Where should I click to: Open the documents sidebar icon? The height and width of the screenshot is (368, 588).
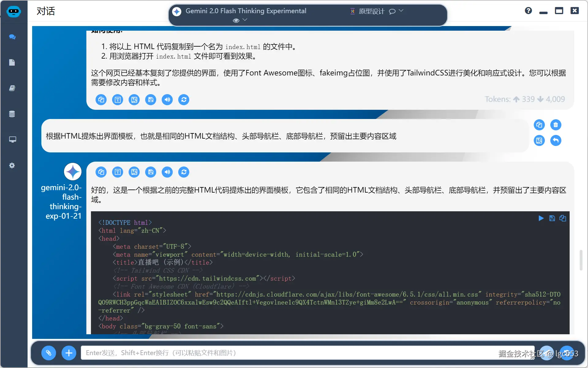coord(12,63)
